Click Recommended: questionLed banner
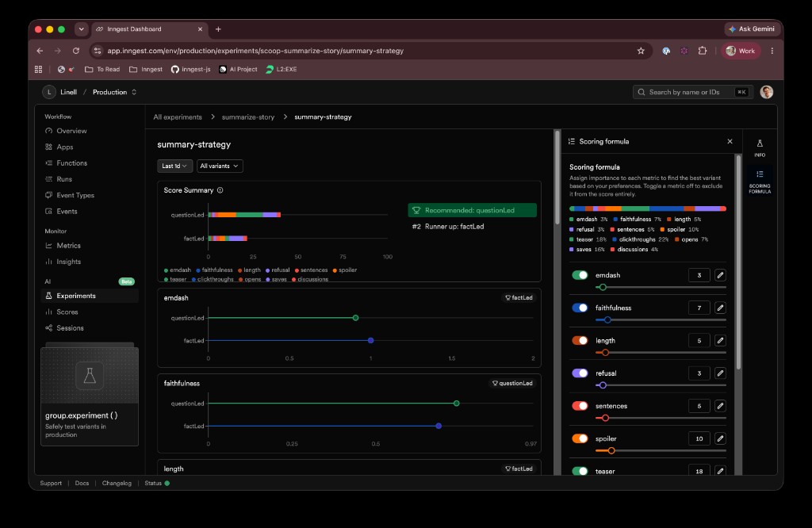Viewport: 812px width, 528px height. 473,210
